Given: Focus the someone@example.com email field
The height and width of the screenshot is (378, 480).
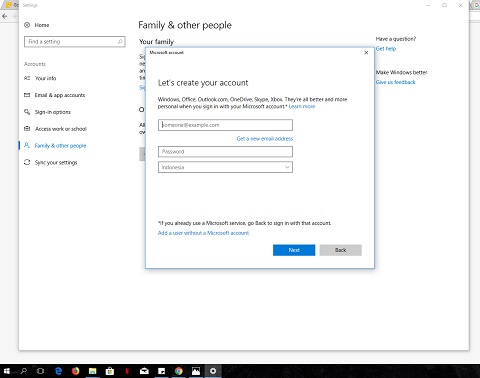Looking at the screenshot, I should pos(225,125).
